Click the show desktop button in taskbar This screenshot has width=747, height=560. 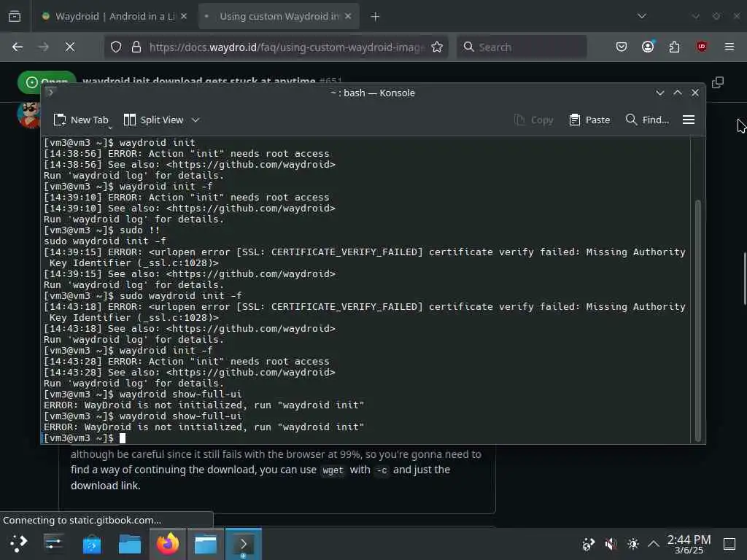coord(729,544)
